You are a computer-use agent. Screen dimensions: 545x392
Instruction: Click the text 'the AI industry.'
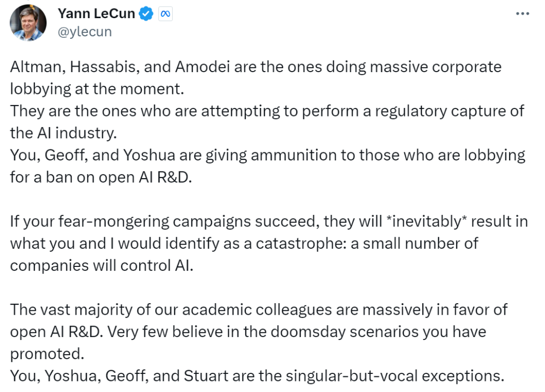click(63, 133)
